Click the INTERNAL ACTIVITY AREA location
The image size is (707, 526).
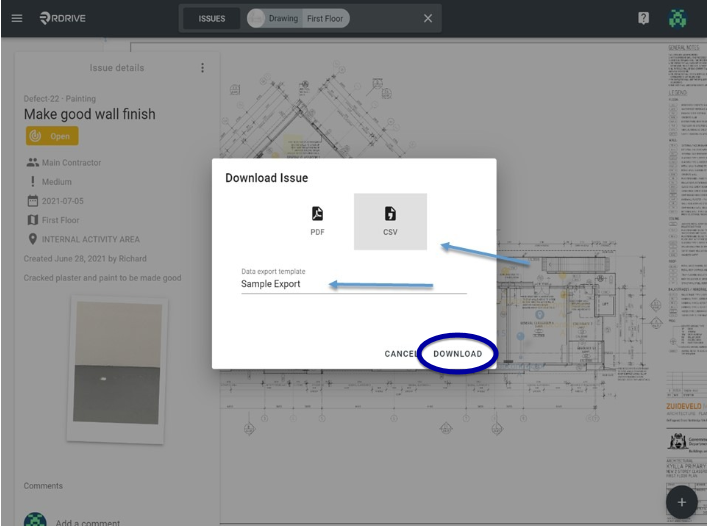(x=91, y=239)
